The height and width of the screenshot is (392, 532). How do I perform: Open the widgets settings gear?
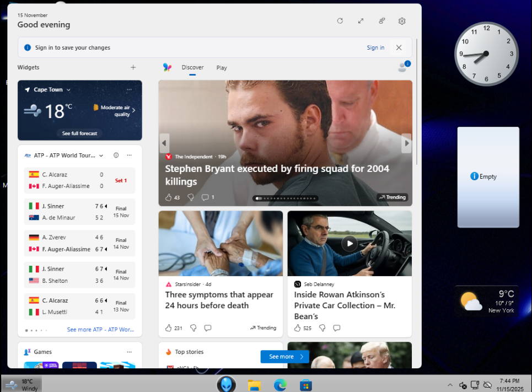pyautogui.click(x=402, y=21)
